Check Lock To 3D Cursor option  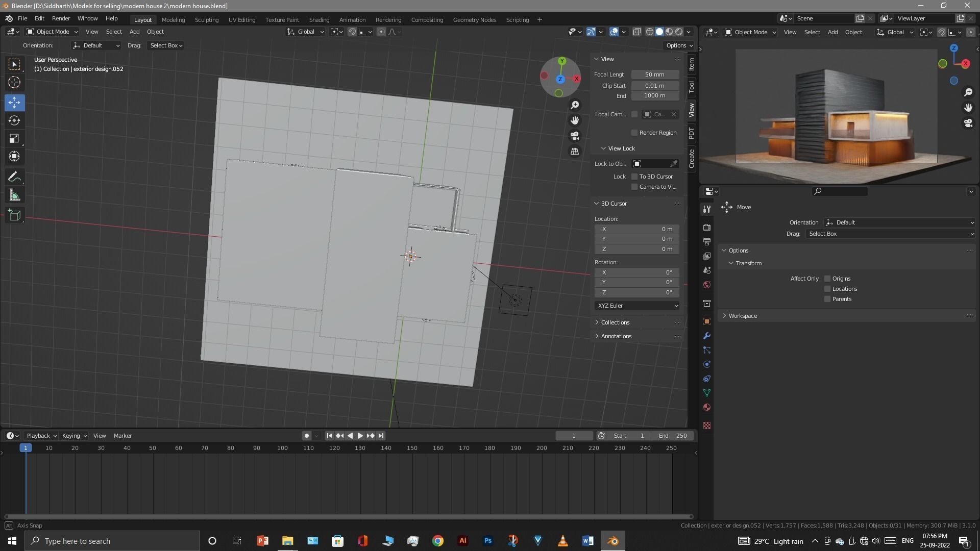tap(634, 177)
